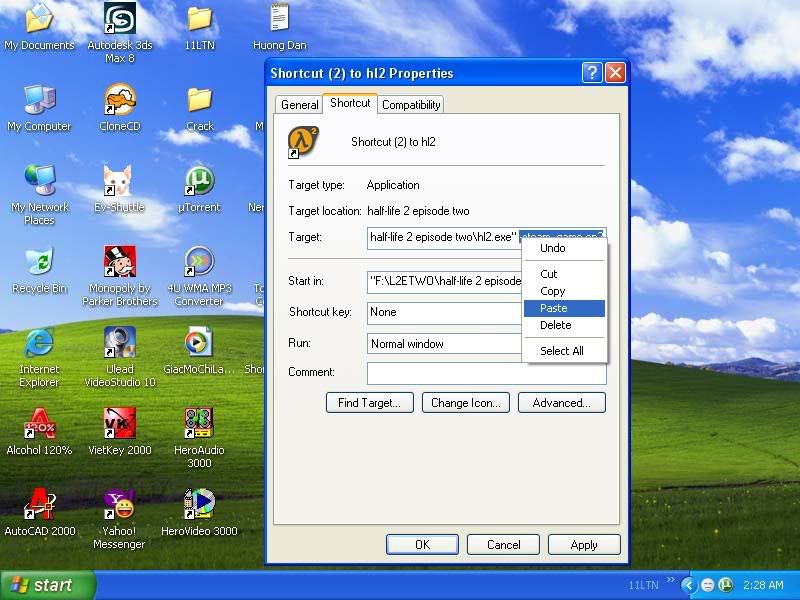Click the smiley face tray icon

click(x=708, y=585)
